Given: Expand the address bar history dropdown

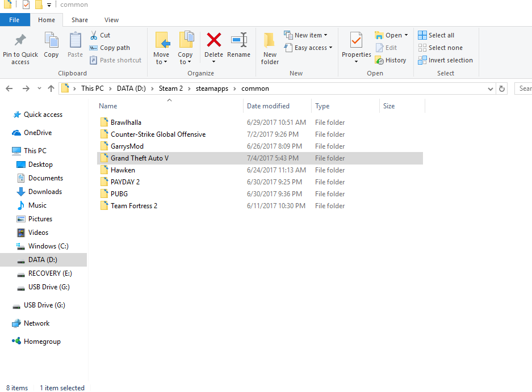Looking at the screenshot, I should pos(490,89).
